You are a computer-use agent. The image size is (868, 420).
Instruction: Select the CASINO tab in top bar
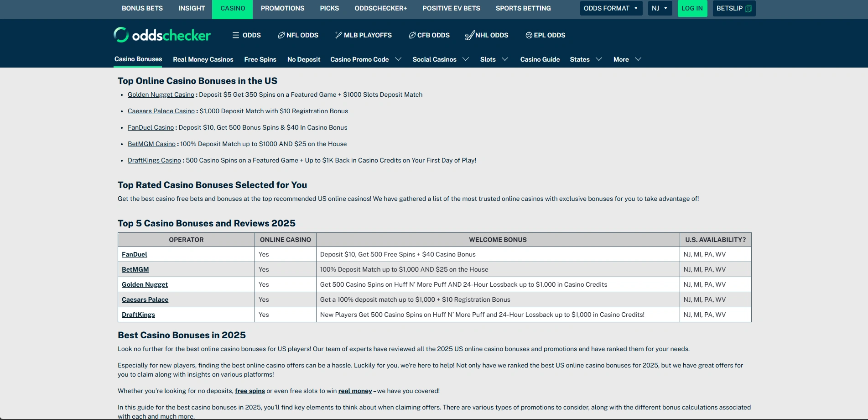click(233, 9)
